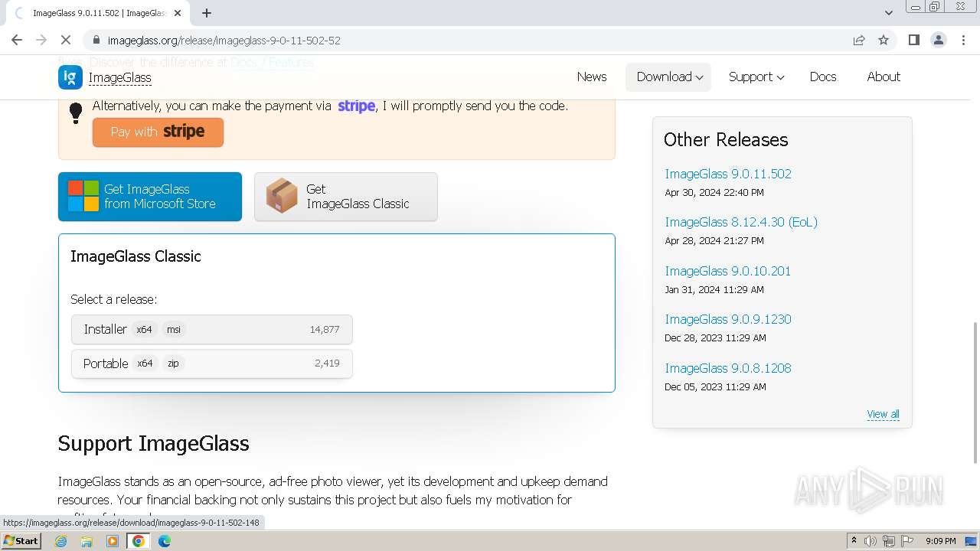
Task: Open the About page
Action: point(884,77)
